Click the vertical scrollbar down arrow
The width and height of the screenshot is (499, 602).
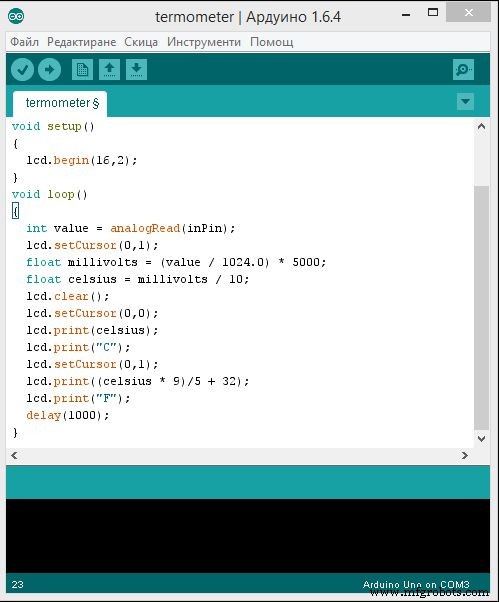coord(481,438)
